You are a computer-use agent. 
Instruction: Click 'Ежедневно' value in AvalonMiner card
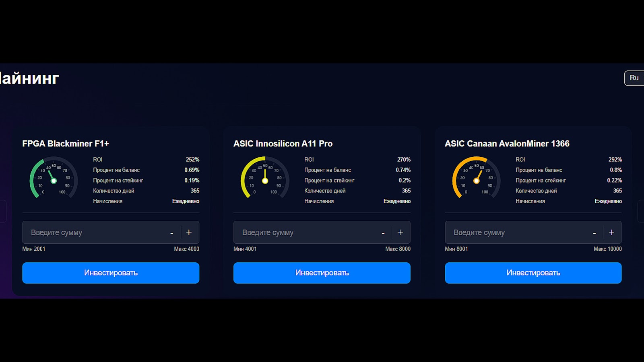(x=609, y=201)
